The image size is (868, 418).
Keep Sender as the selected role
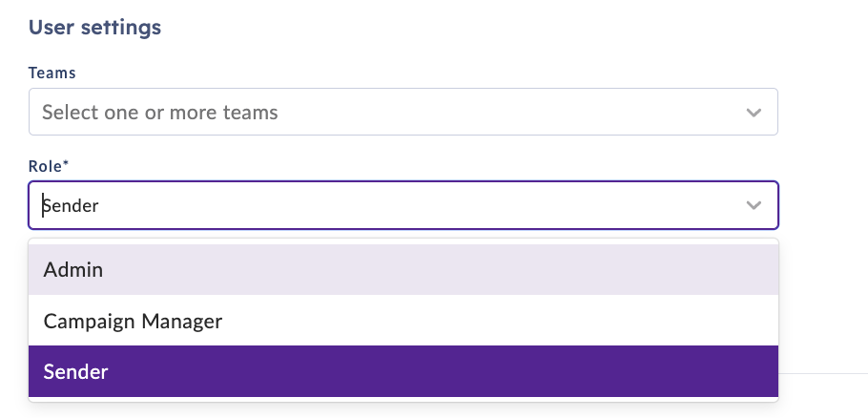(403, 371)
